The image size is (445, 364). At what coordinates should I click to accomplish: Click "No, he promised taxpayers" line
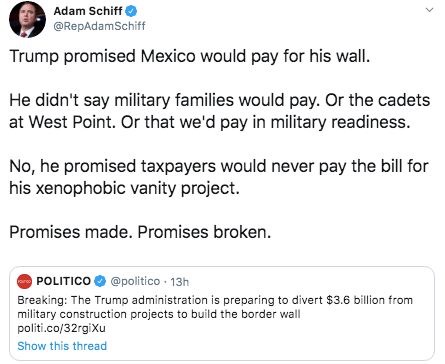coord(219,166)
